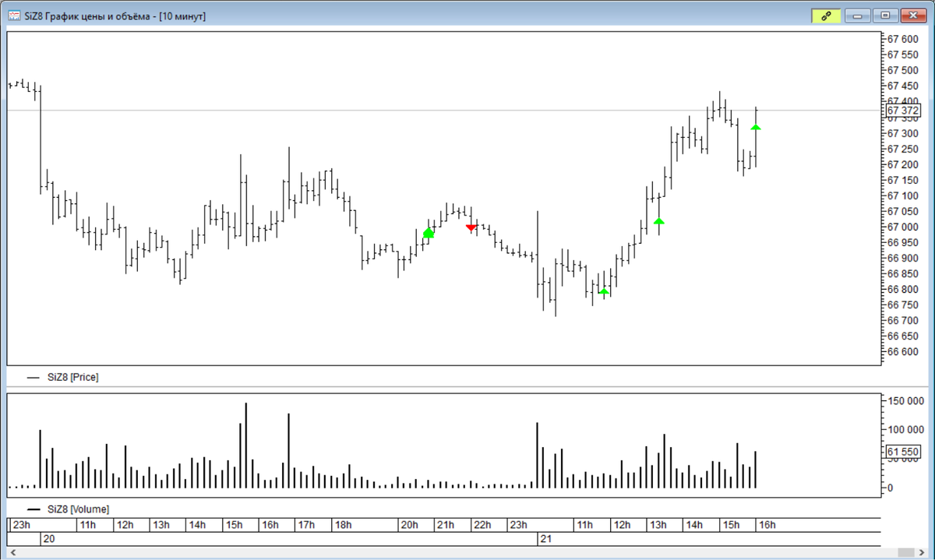935x560 pixels.
Task: Click the green buy arrow near 67 300
Action: 755,128
